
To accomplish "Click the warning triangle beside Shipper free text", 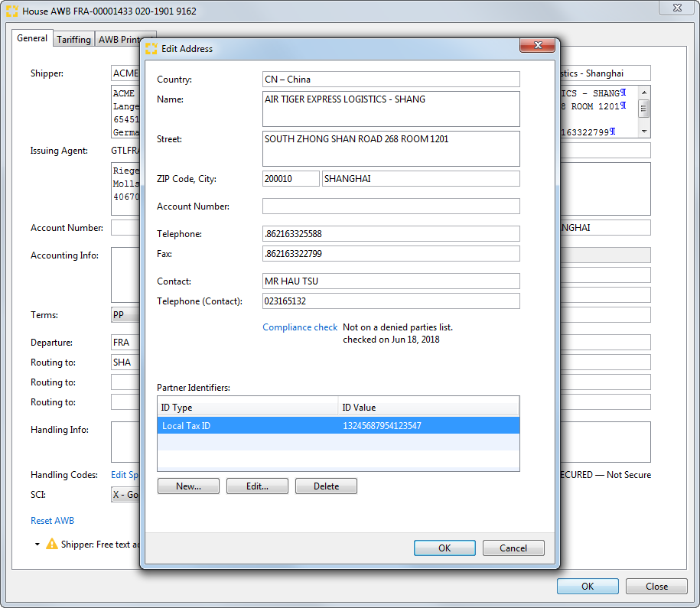I will tap(50, 544).
